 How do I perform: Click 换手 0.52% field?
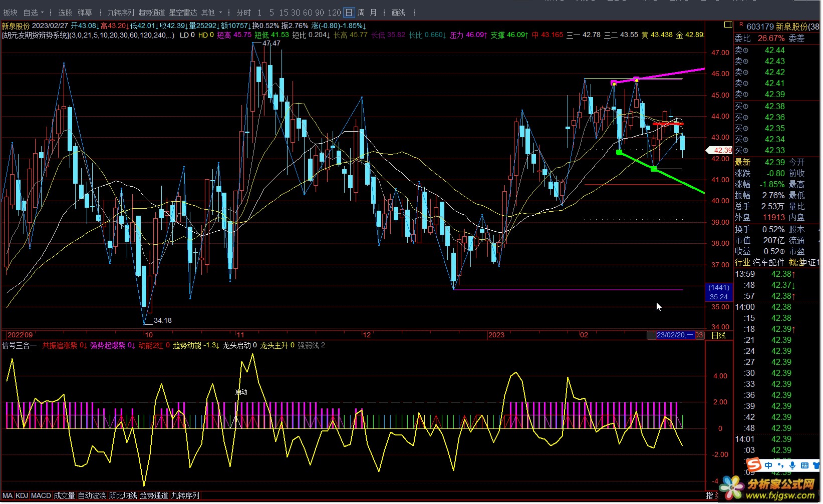tap(760, 230)
